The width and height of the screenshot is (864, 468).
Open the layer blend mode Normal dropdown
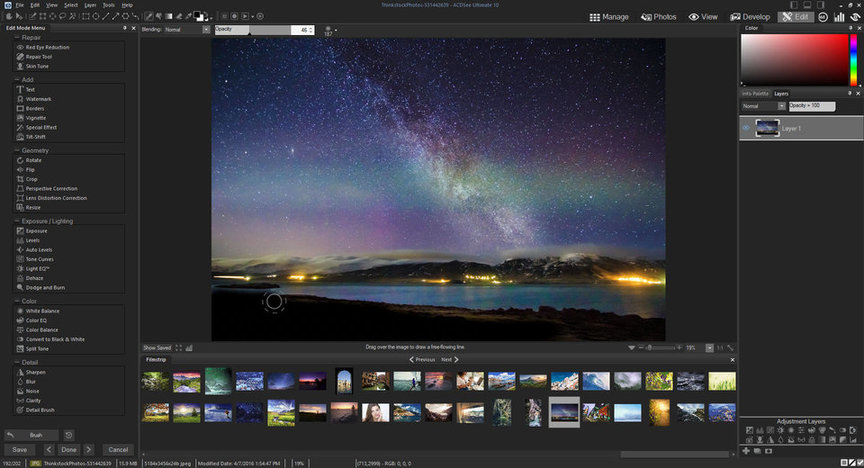coord(762,105)
